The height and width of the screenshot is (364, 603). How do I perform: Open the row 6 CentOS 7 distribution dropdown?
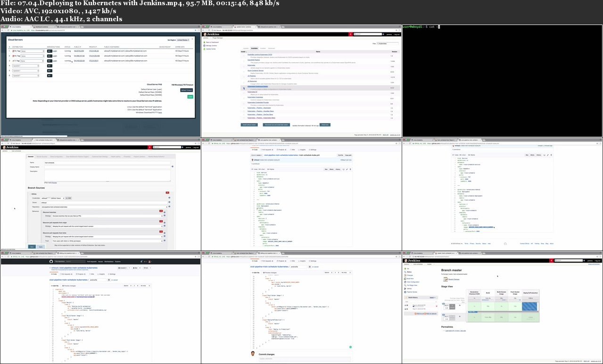(x=25, y=76)
